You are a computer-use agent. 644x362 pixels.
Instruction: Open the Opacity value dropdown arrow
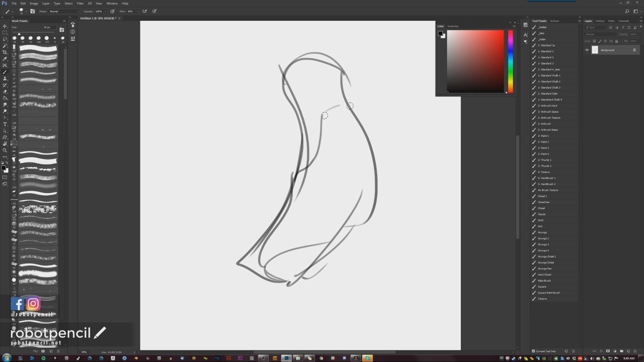(x=105, y=11)
